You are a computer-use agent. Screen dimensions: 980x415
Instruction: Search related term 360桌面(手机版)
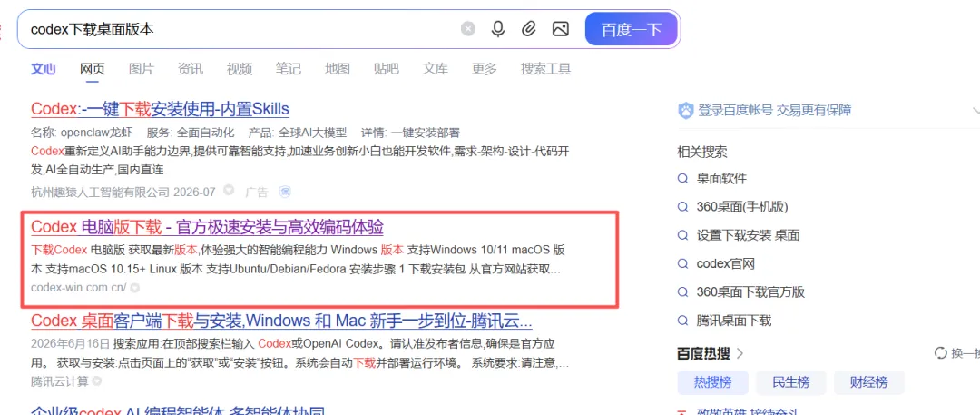pyautogui.click(x=742, y=206)
